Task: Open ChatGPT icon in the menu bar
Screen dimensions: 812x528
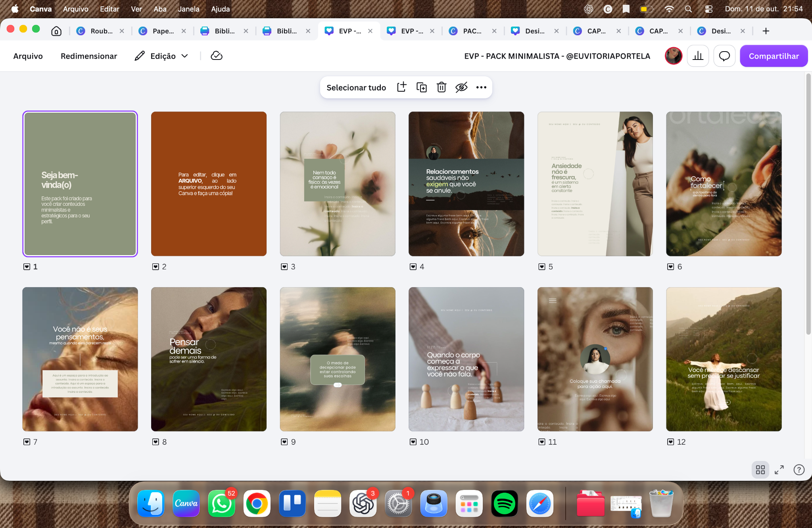Action: (589, 9)
